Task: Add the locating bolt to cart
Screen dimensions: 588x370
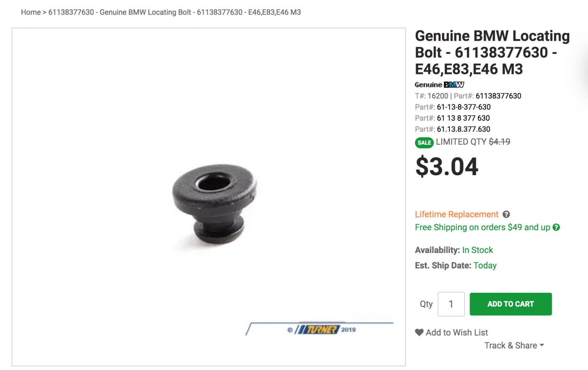Action: coord(511,304)
